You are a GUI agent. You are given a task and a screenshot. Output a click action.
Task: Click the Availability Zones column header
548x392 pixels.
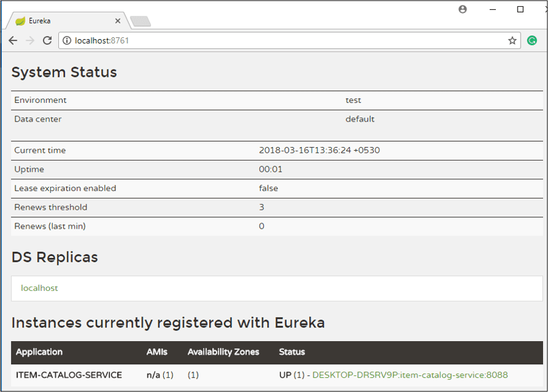(223, 352)
